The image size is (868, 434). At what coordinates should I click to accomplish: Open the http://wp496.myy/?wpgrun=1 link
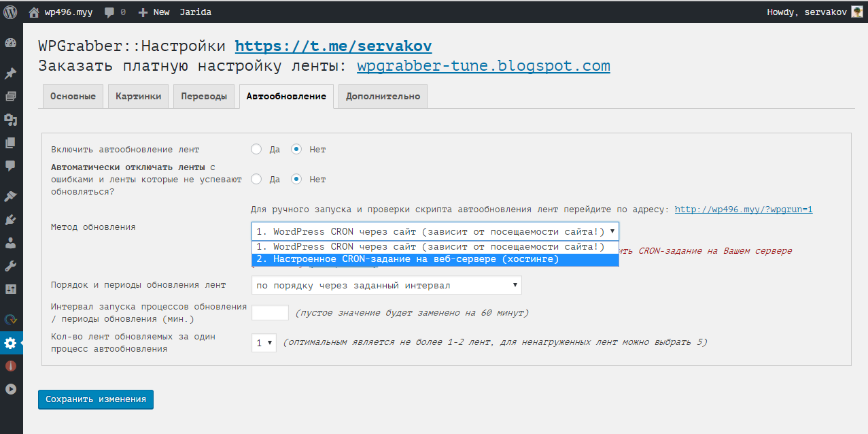(744, 210)
